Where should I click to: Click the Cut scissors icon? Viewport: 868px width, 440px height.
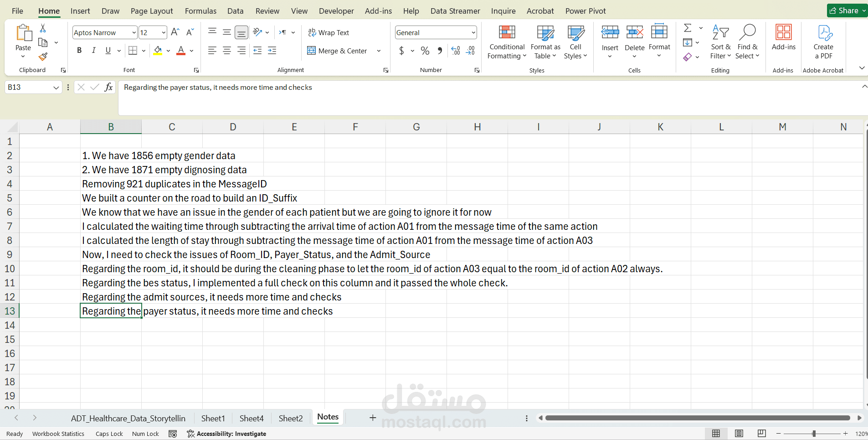[x=43, y=28]
